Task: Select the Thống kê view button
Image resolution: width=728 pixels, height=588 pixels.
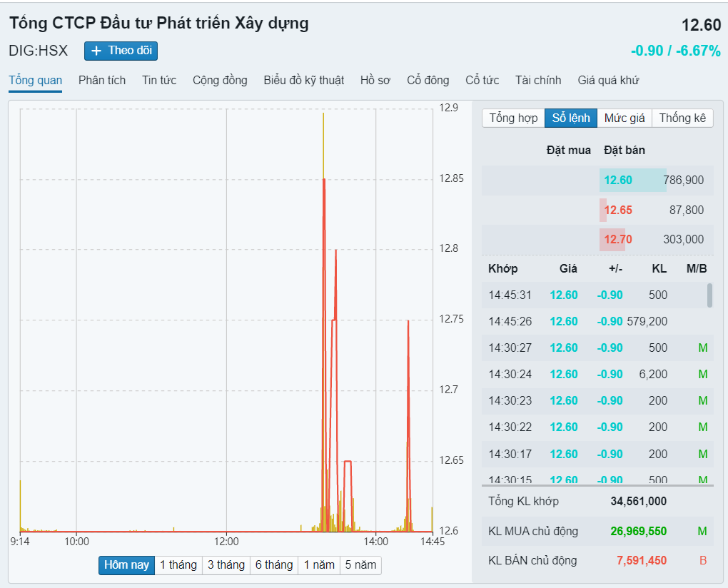Action: (682, 118)
